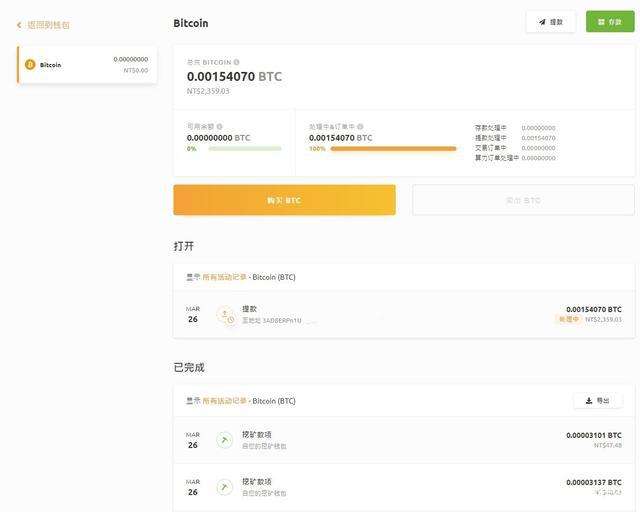Open the mining payout row of 0.00003137 BTC
This screenshot has width=640, height=512.
pyautogui.click(x=404, y=487)
